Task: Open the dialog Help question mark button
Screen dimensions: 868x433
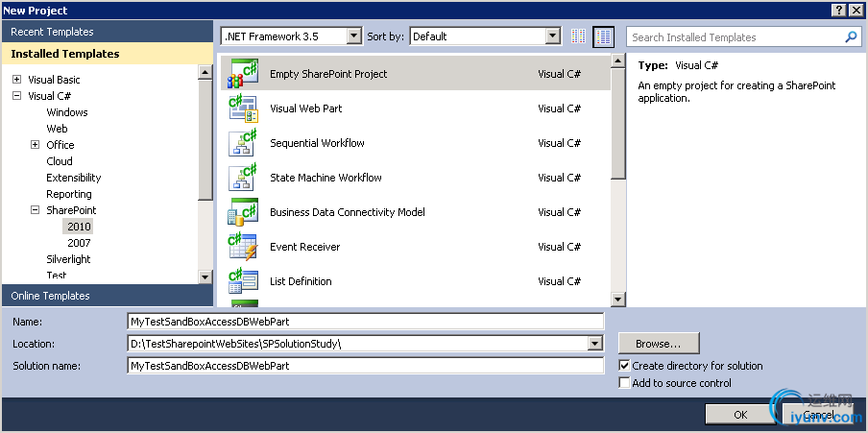Action: [x=838, y=10]
